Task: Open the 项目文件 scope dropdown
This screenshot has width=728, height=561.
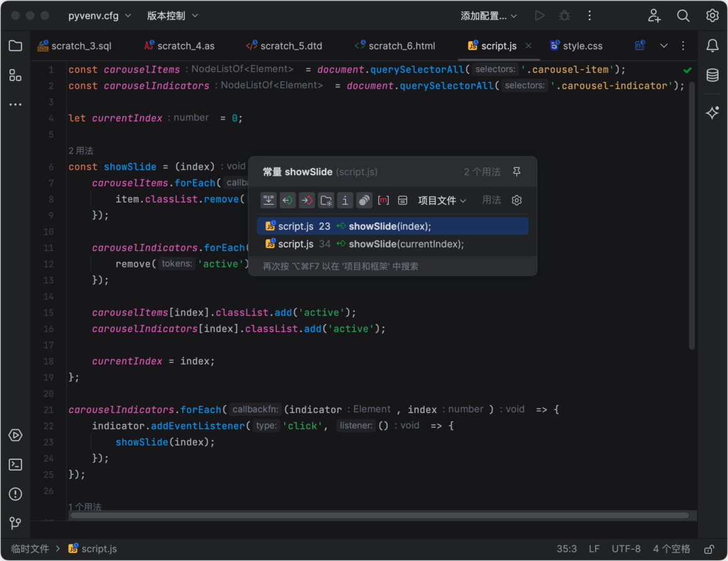Action: point(442,200)
